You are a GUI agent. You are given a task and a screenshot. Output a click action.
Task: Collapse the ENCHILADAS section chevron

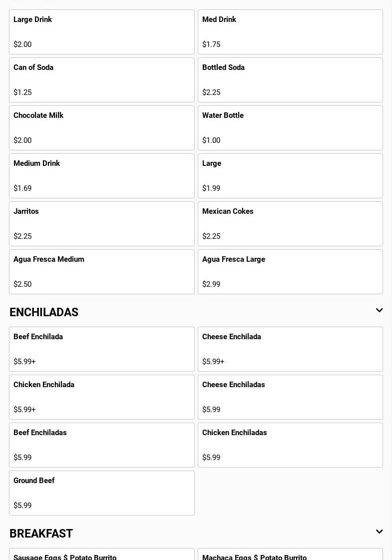379,311
